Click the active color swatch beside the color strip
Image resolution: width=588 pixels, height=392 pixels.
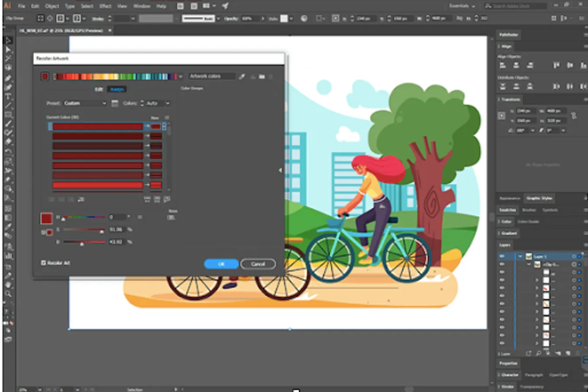tap(45, 77)
